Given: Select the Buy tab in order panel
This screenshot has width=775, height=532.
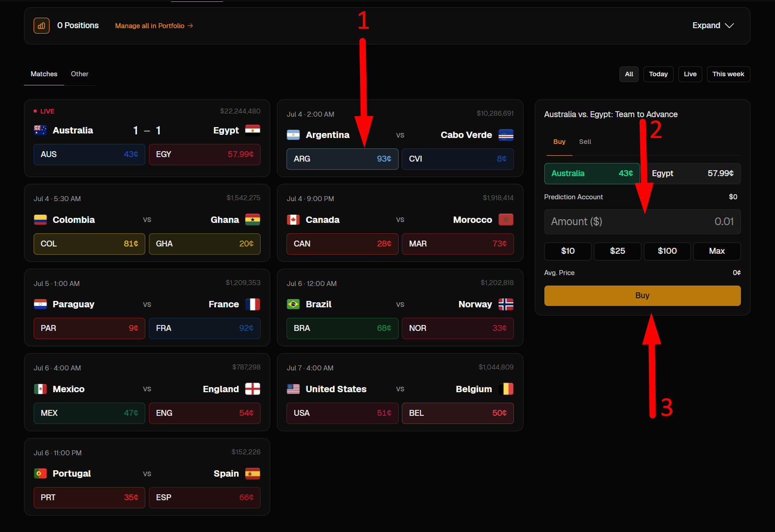Looking at the screenshot, I should point(559,142).
